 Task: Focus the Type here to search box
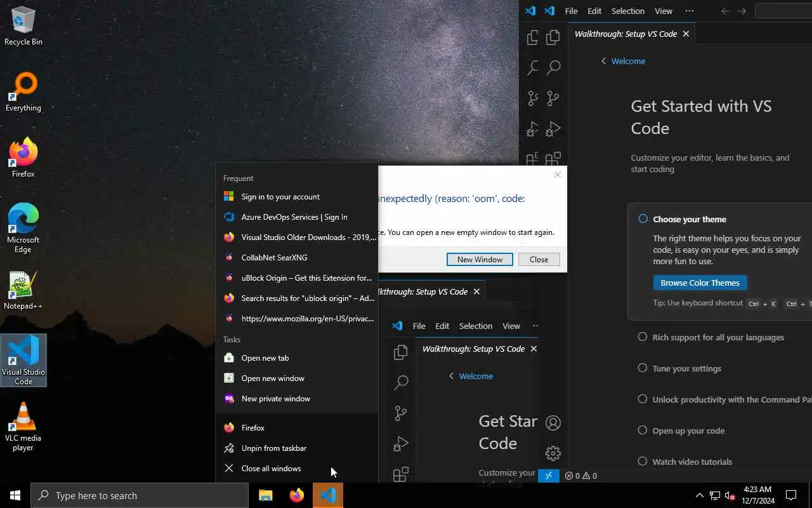pyautogui.click(x=140, y=495)
